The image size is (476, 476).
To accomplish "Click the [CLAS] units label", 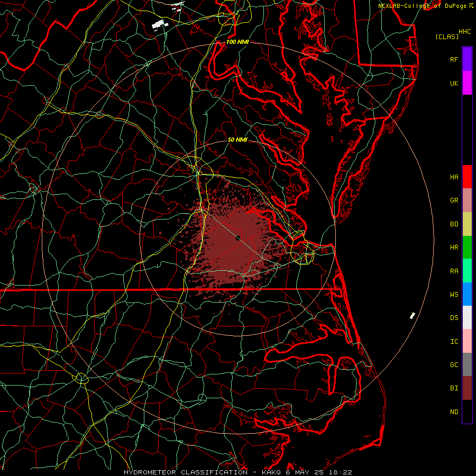I will (447, 36).
